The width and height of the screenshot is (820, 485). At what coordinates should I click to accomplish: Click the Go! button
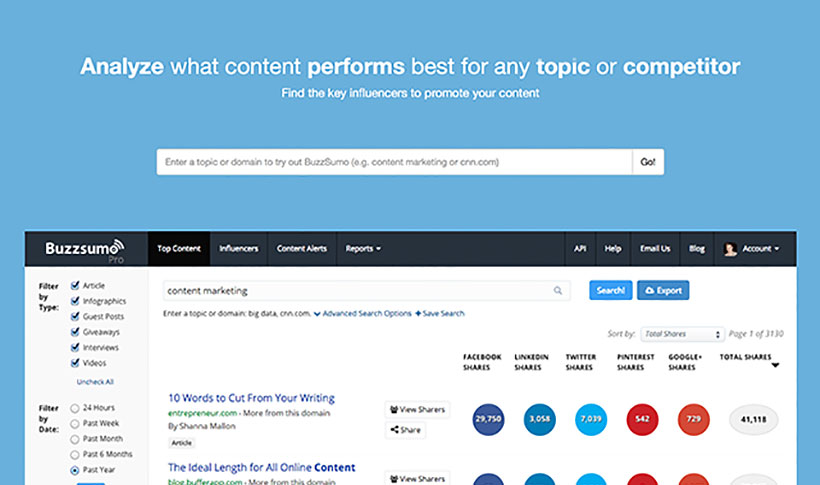click(x=648, y=162)
